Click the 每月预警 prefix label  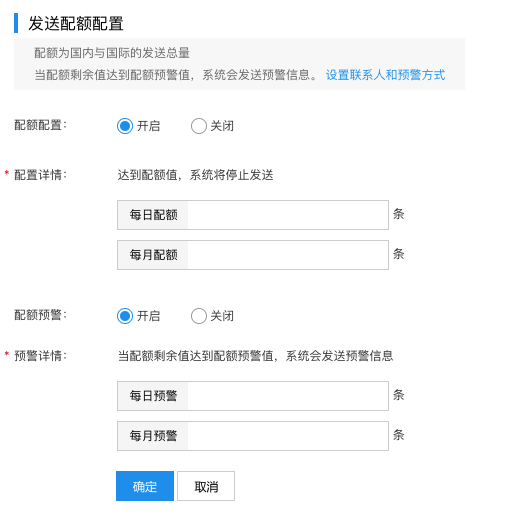153,436
